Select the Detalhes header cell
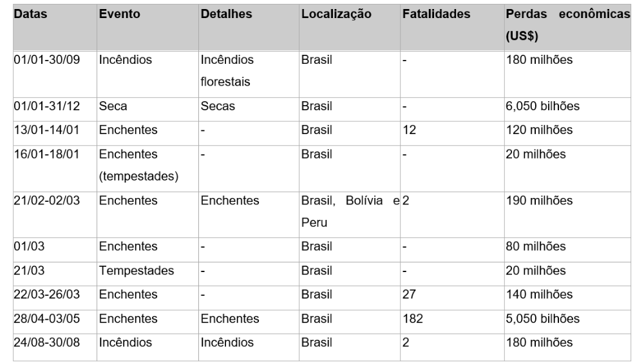 249,28
